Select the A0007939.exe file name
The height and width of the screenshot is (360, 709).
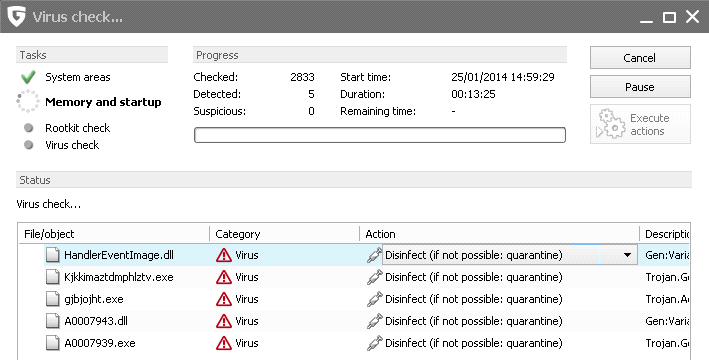point(100,343)
